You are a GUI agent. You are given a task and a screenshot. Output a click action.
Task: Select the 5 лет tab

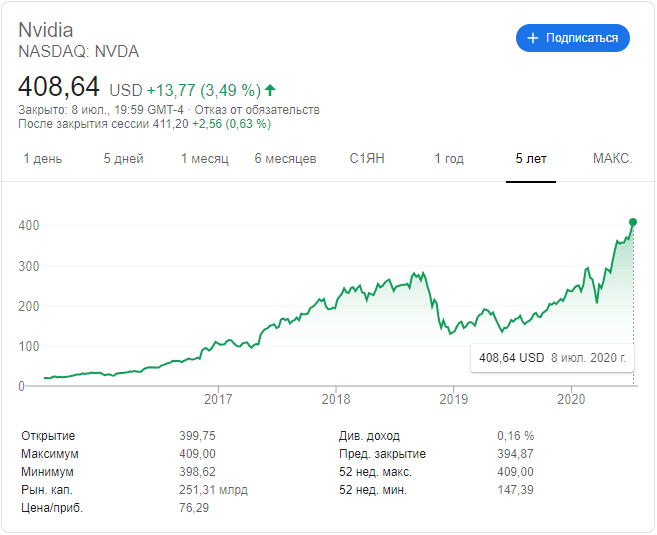pyautogui.click(x=531, y=159)
